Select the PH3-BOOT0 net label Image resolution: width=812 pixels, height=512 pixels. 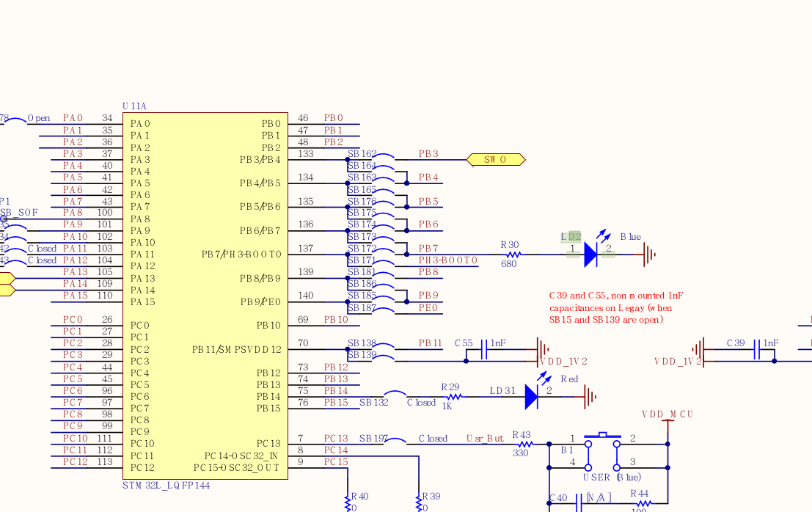[447, 260]
